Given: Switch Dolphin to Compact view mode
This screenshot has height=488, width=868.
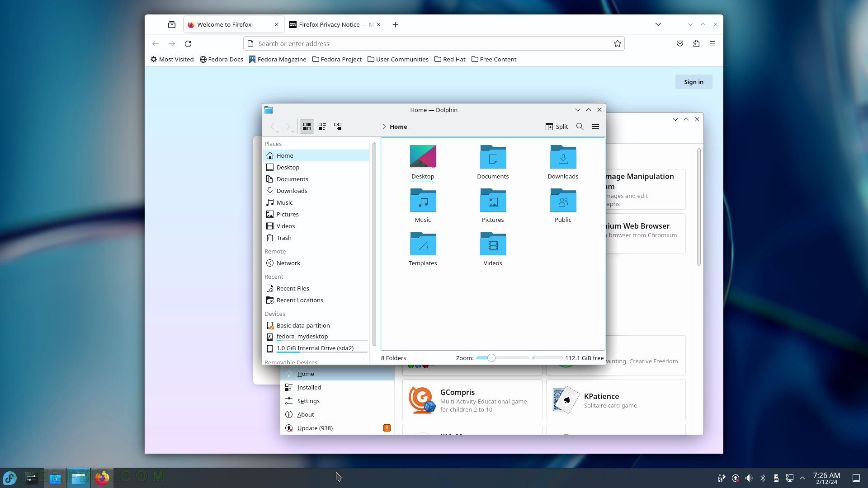Looking at the screenshot, I should [322, 127].
